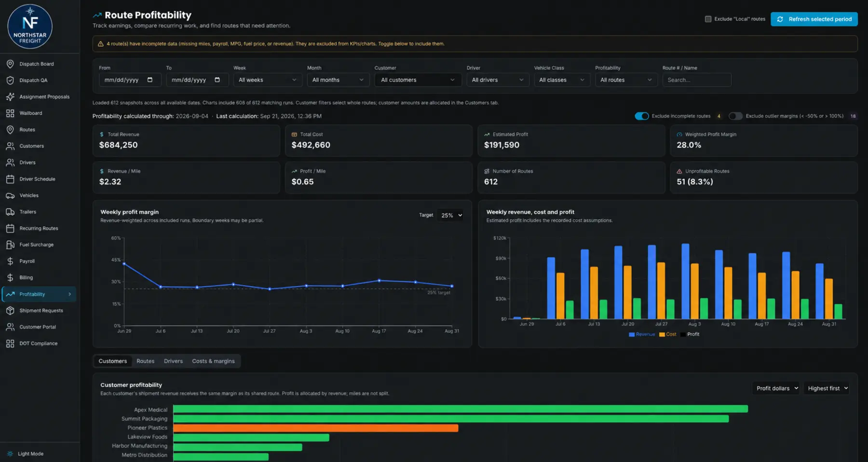The width and height of the screenshot is (868, 462).
Task: Click Refresh selected period button
Action: pos(814,19)
